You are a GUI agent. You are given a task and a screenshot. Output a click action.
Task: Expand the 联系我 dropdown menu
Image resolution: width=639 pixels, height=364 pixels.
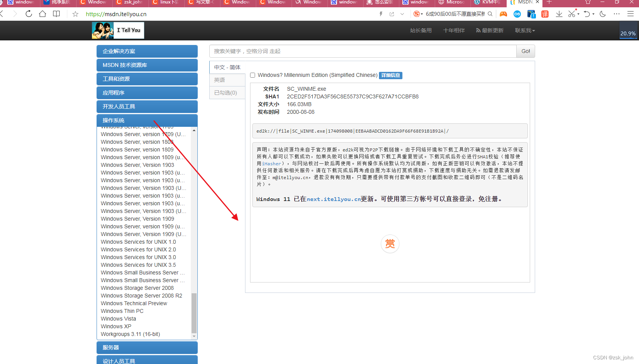(525, 30)
